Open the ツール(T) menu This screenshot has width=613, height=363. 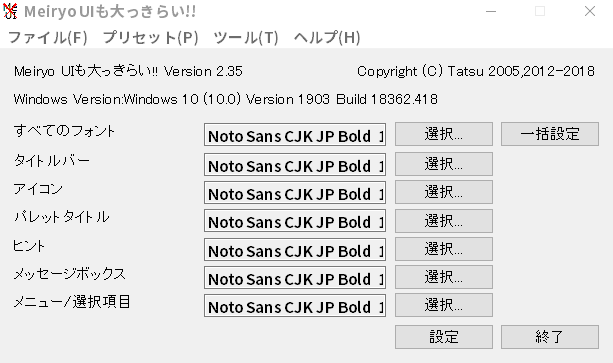coord(246,38)
